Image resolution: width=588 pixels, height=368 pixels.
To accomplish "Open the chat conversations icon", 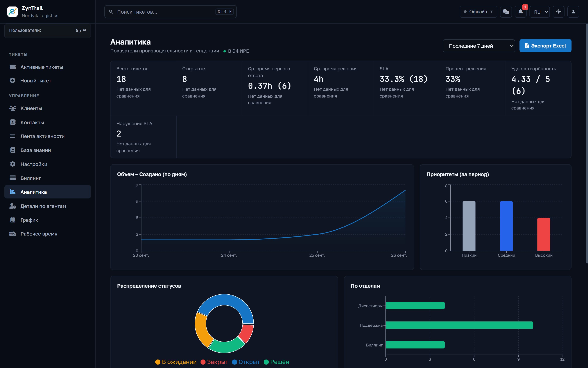I will click(506, 12).
